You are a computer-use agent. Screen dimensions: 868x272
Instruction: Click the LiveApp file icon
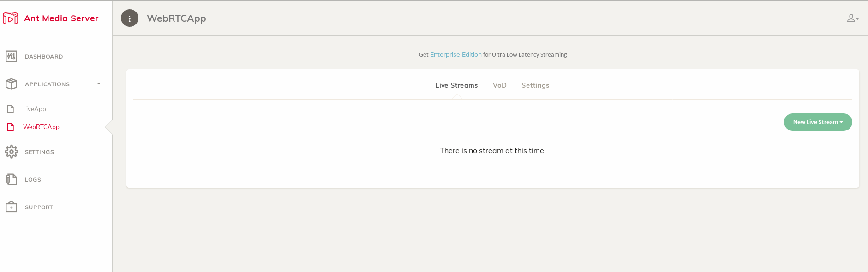[x=11, y=109]
